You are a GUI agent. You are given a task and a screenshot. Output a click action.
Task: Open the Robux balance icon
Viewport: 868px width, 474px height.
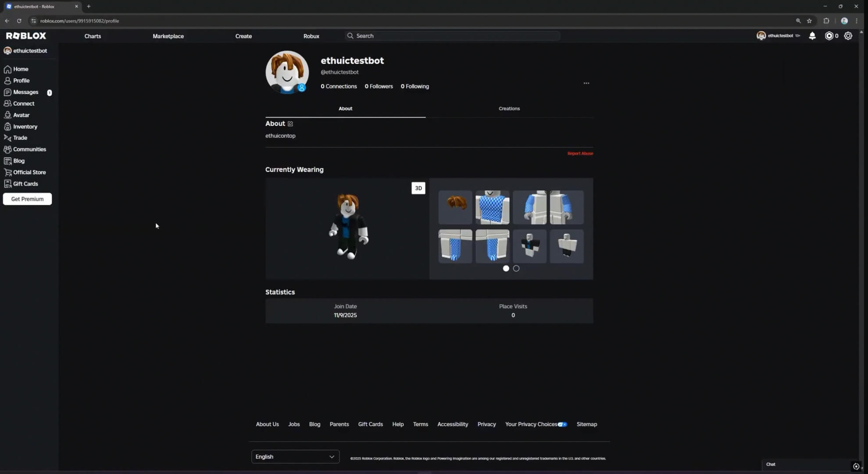point(829,36)
